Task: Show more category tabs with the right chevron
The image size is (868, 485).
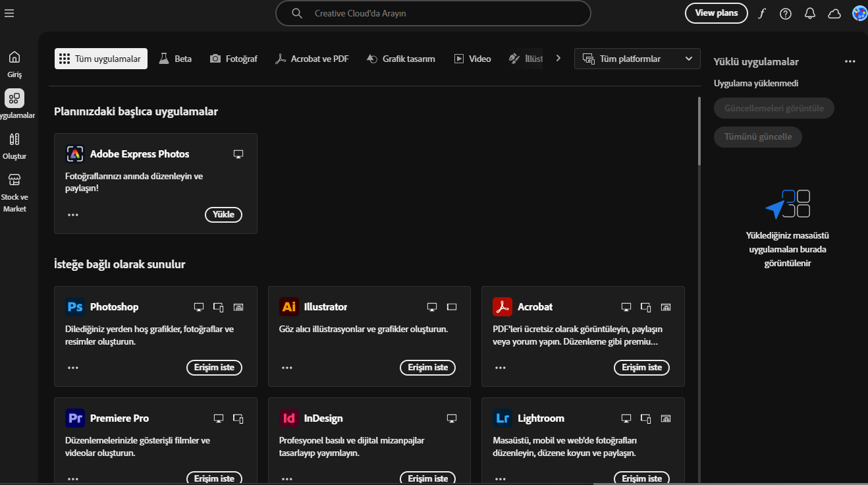Action: point(558,59)
